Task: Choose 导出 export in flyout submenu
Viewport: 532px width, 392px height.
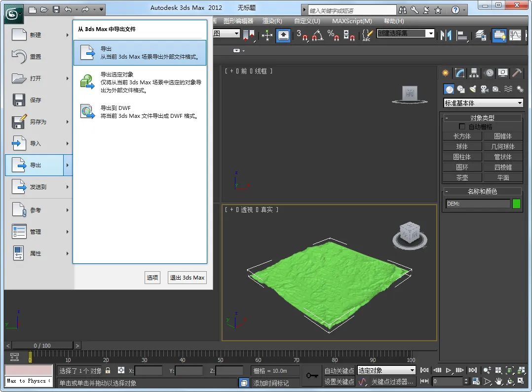Action: pyautogui.click(x=140, y=53)
